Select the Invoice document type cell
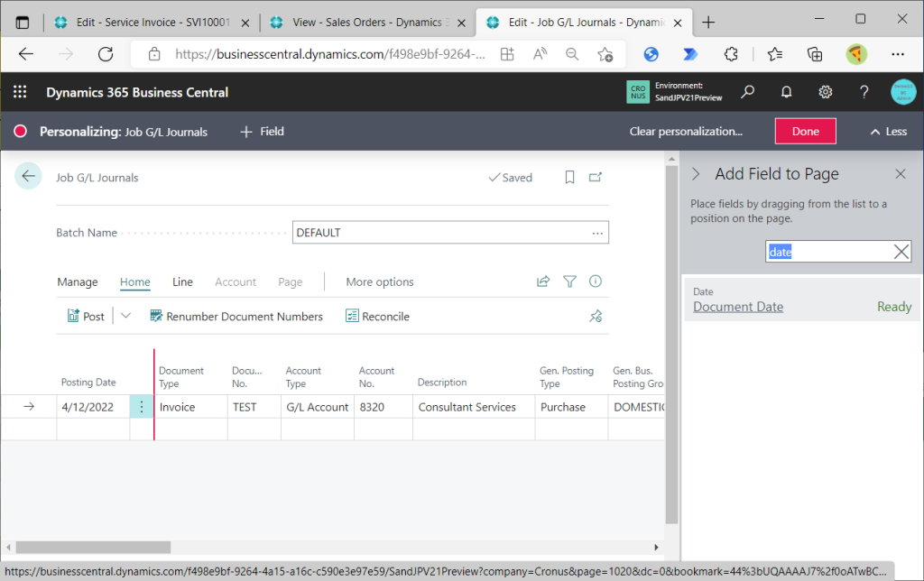Viewport: 924px width, 581px height. [191, 407]
